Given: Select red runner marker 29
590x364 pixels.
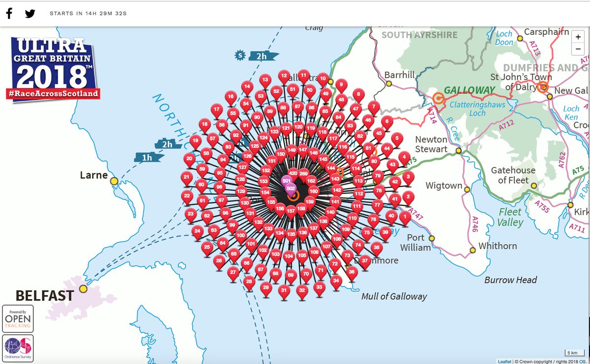Looking at the screenshot, I should (x=266, y=289).
